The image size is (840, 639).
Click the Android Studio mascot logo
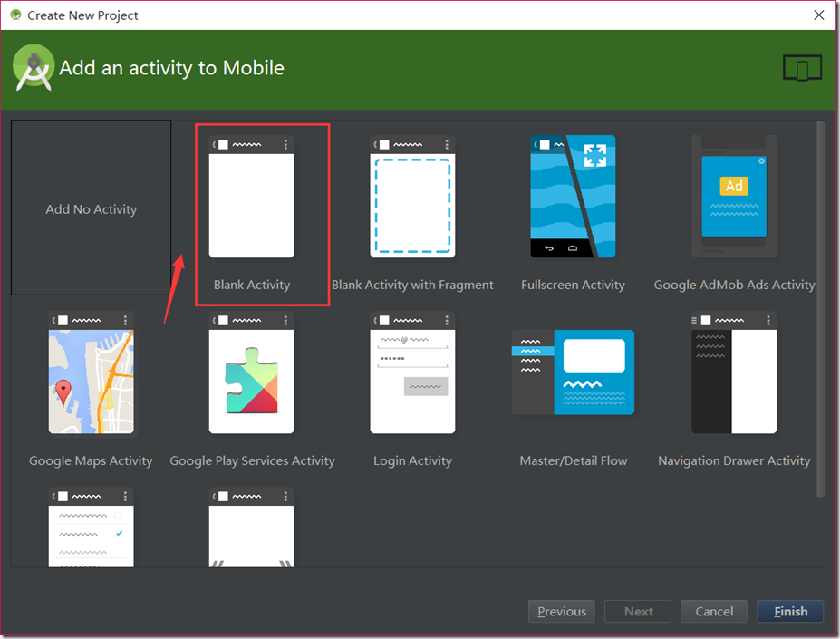pyautogui.click(x=34, y=67)
